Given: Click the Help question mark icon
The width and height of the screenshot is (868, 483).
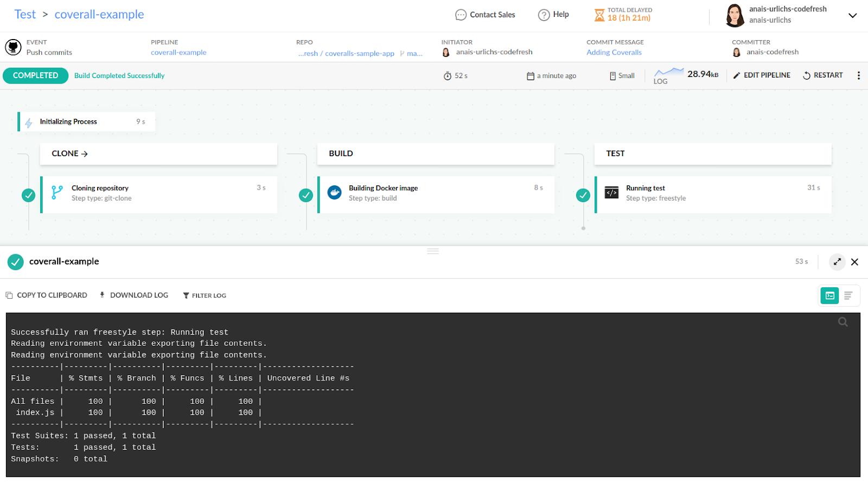Looking at the screenshot, I should point(544,15).
